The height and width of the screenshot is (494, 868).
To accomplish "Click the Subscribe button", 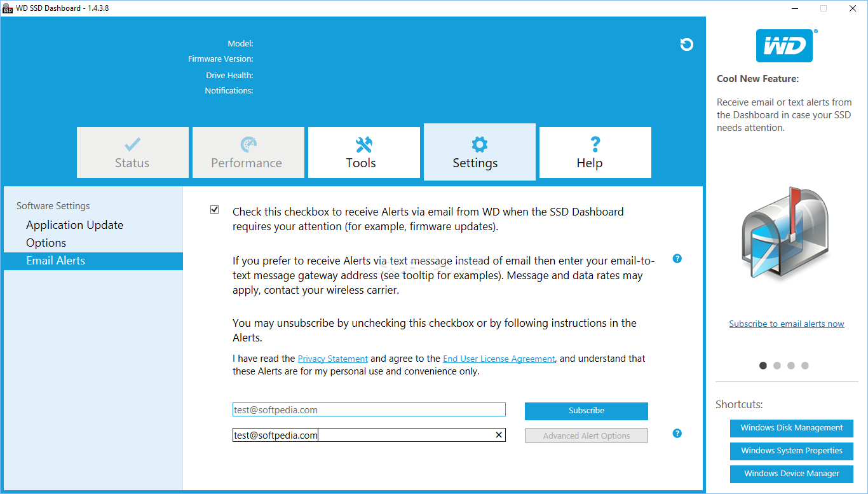I will (x=587, y=411).
